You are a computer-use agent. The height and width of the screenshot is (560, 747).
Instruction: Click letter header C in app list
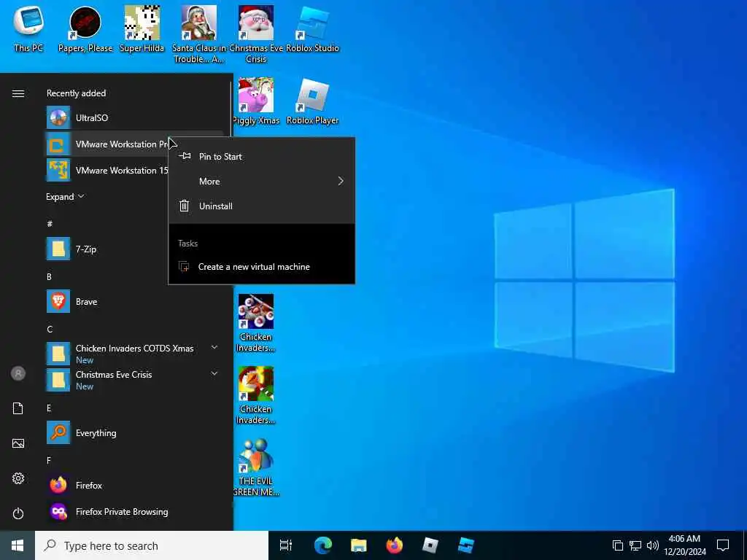(x=50, y=329)
